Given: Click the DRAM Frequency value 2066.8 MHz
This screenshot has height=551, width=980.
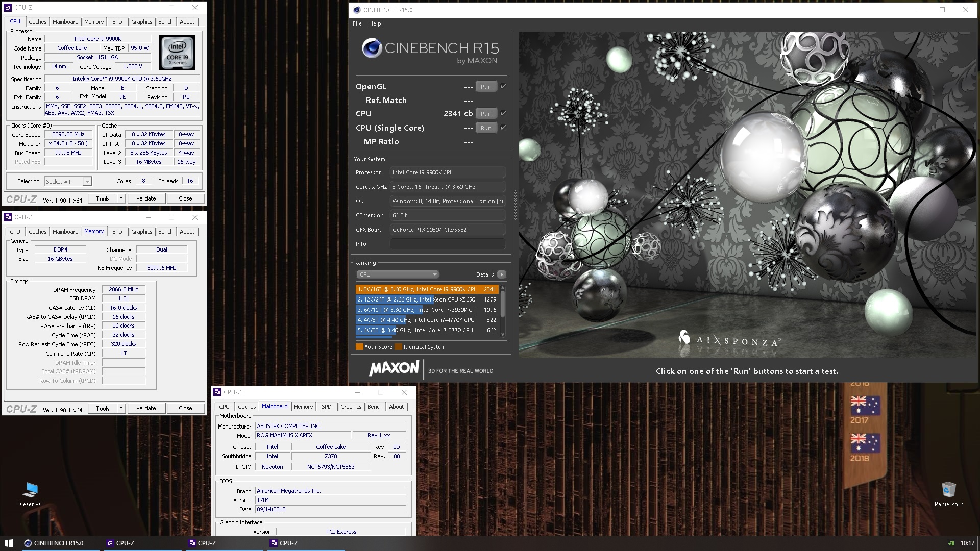Looking at the screenshot, I should click(x=124, y=289).
